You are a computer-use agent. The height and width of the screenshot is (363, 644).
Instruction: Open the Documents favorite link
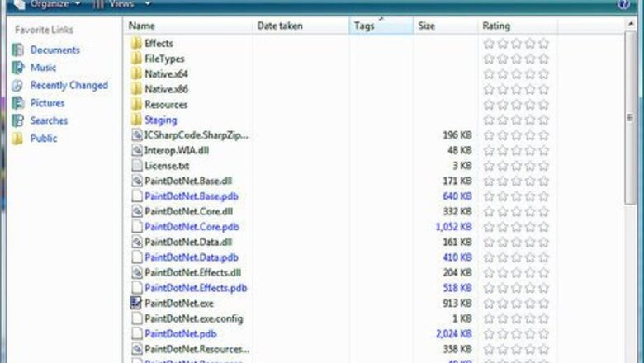pyautogui.click(x=54, y=49)
